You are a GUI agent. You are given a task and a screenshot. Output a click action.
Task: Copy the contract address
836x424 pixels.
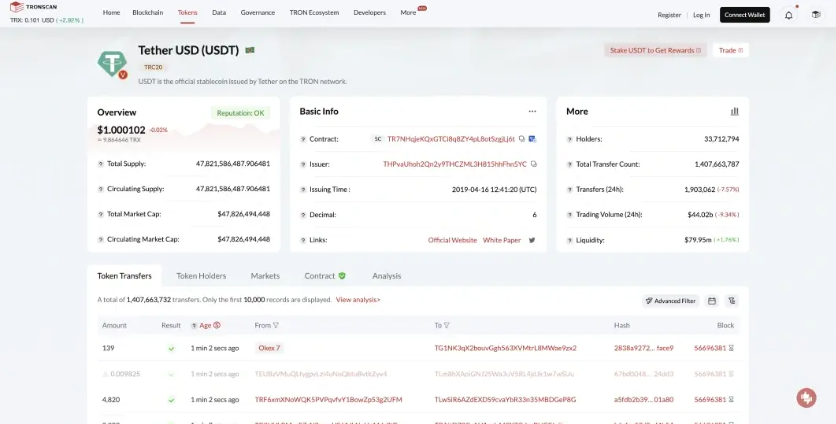click(x=521, y=139)
